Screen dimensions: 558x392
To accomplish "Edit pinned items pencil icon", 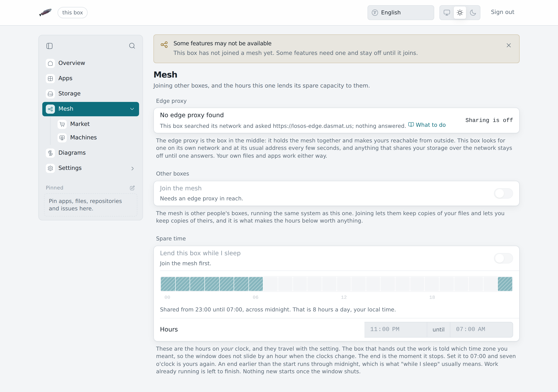I will click(x=132, y=188).
